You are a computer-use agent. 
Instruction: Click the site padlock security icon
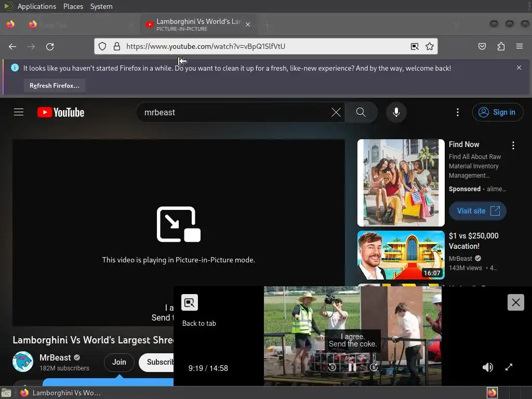click(117, 46)
